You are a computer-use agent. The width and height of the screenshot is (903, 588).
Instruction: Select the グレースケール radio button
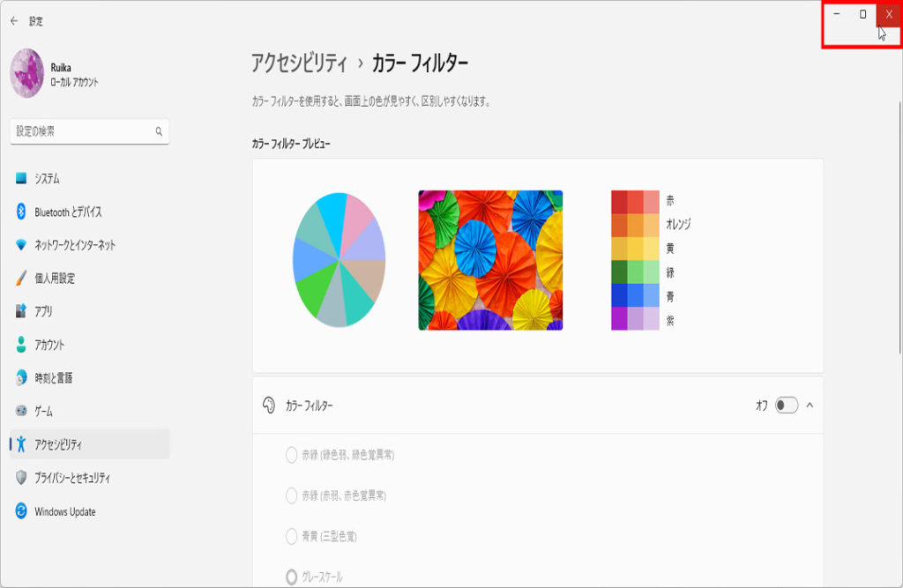[x=292, y=577]
